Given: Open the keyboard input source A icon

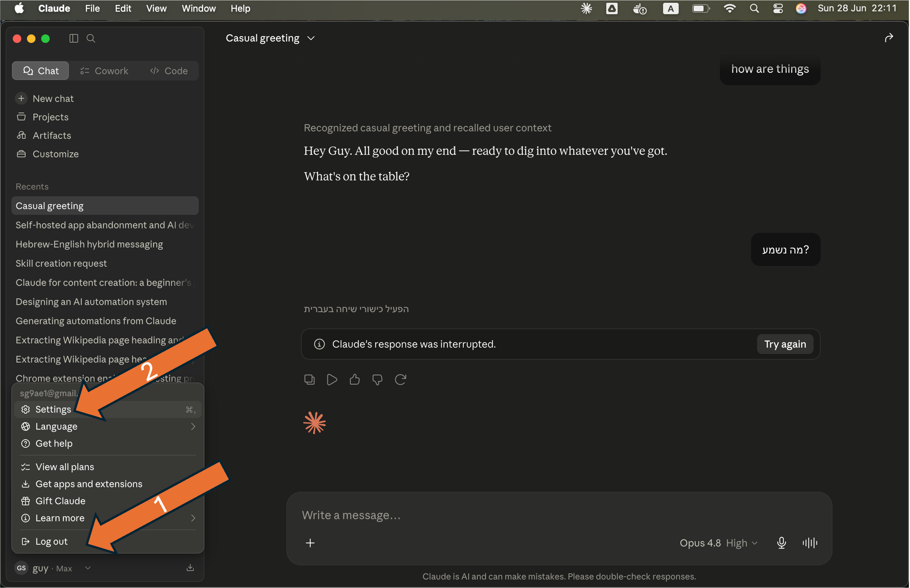Looking at the screenshot, I should tap(671, 8).
